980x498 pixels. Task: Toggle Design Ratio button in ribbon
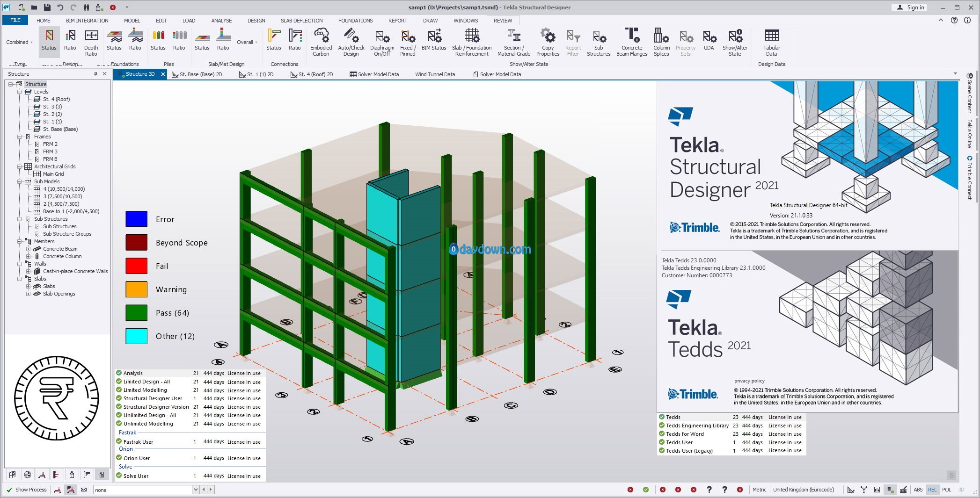(70, 39)
